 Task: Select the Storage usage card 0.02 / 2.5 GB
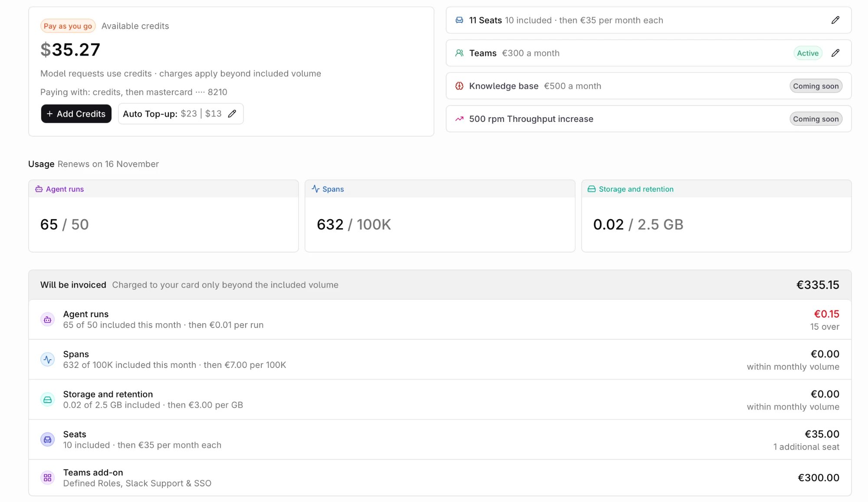717,216
